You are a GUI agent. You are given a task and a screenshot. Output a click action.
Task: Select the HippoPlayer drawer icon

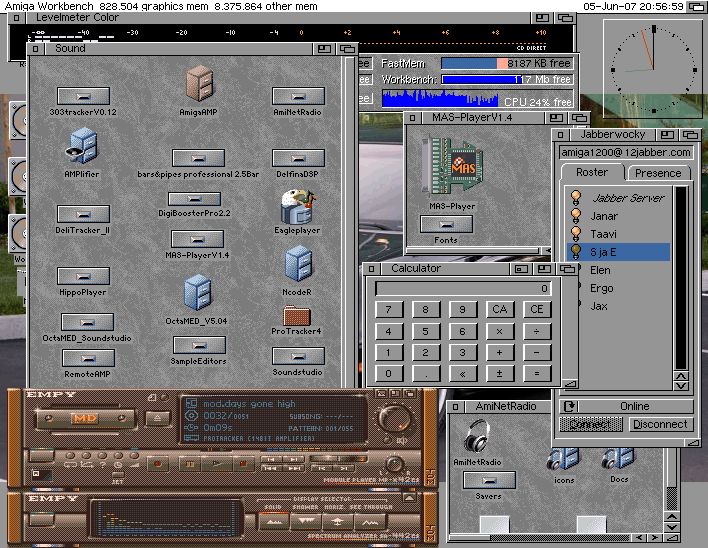[x=84, y=276]
